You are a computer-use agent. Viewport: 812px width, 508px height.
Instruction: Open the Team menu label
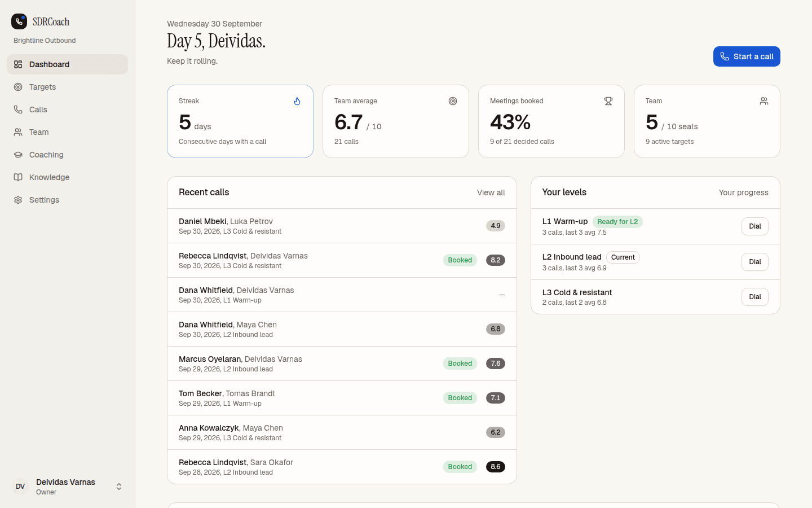click(x=39, y=132)
